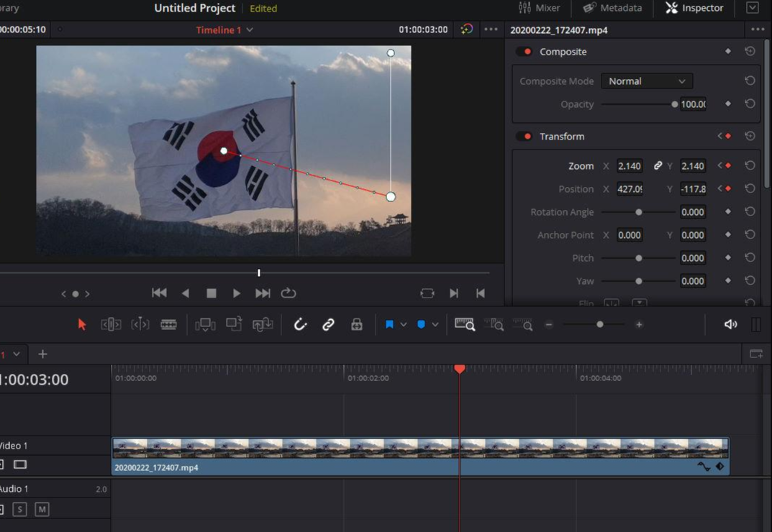Zoom out timeline with minus button
772x532 pixels.
click(x=549, y=324)
